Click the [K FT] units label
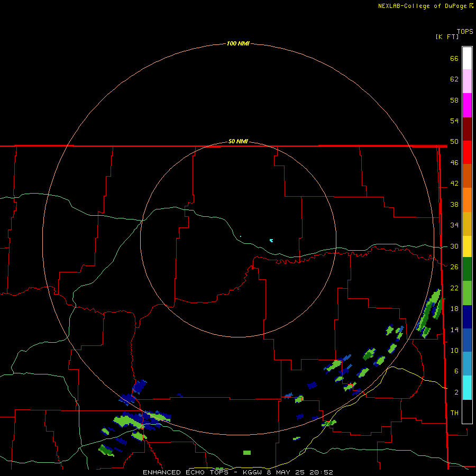The image size is (476, 476). tap(447, 36)
